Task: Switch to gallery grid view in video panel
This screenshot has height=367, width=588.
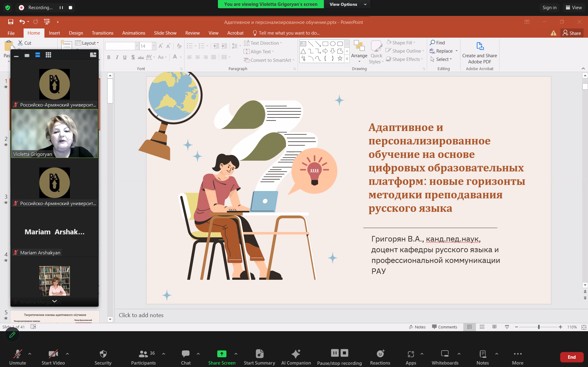Action: click(x=48, y=55)
